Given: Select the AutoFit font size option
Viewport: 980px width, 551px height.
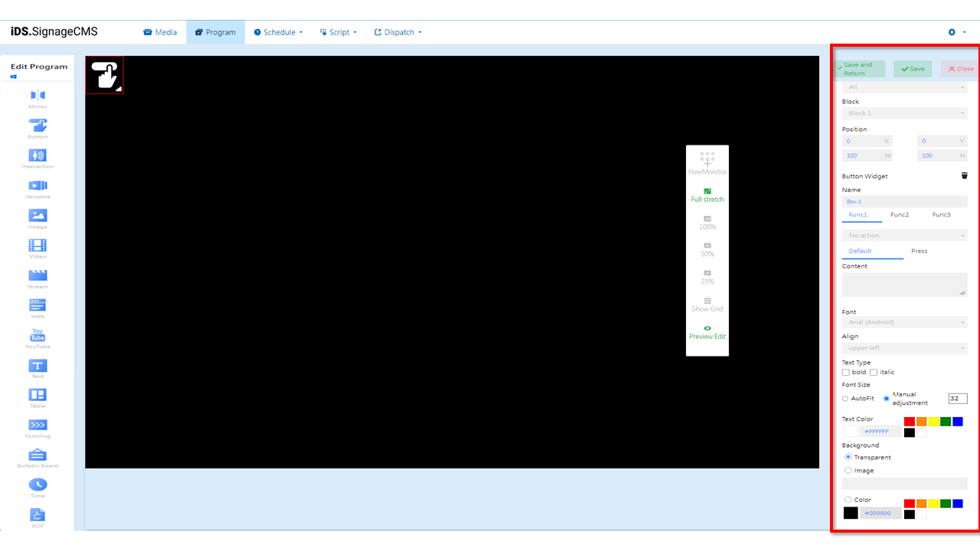Looking at the screenshot, I should (845, 397).
